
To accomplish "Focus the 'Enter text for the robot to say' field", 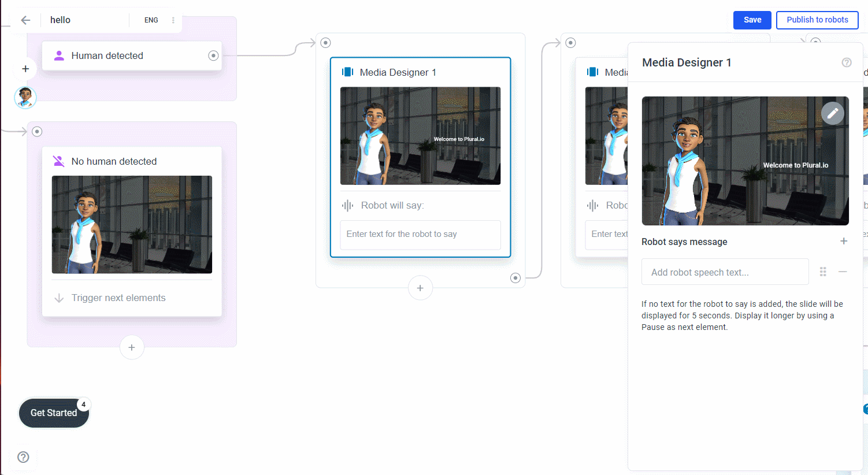I will [420, 235].
